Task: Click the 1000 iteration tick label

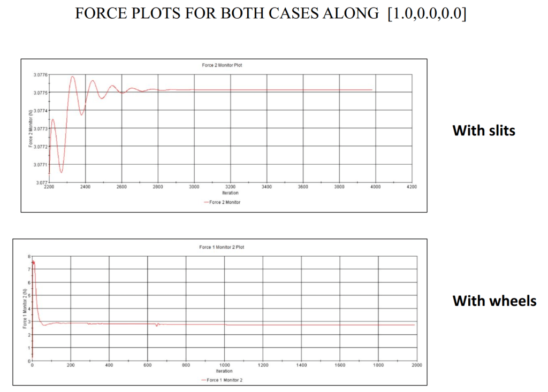Action: point(224,365)
